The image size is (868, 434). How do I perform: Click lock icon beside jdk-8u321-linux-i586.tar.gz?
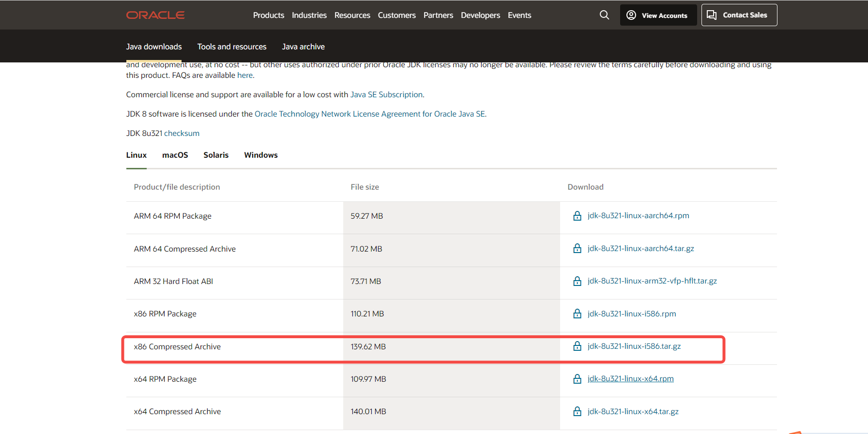point(577,346)
